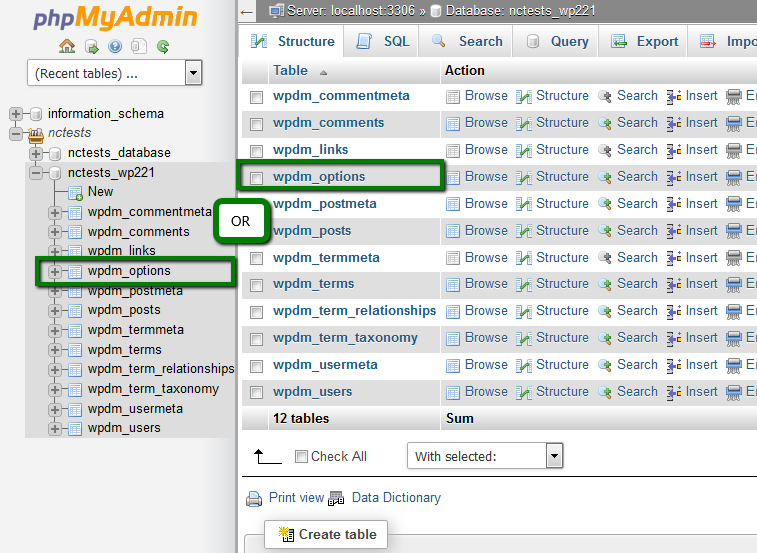Click the server icon in breadcrumb

tap(277, 11)
